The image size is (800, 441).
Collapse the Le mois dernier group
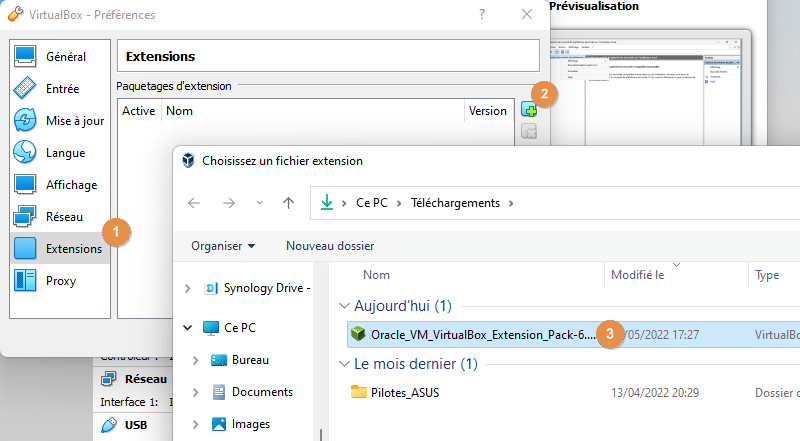[346, 363]
